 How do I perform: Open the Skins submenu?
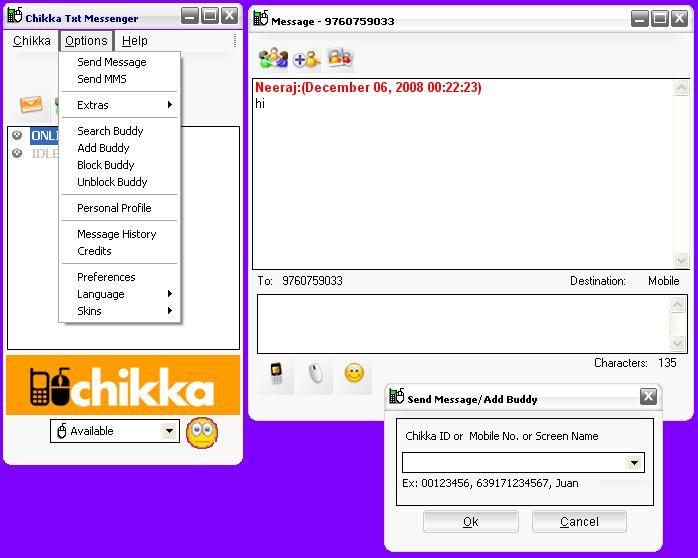coord(125,311)
